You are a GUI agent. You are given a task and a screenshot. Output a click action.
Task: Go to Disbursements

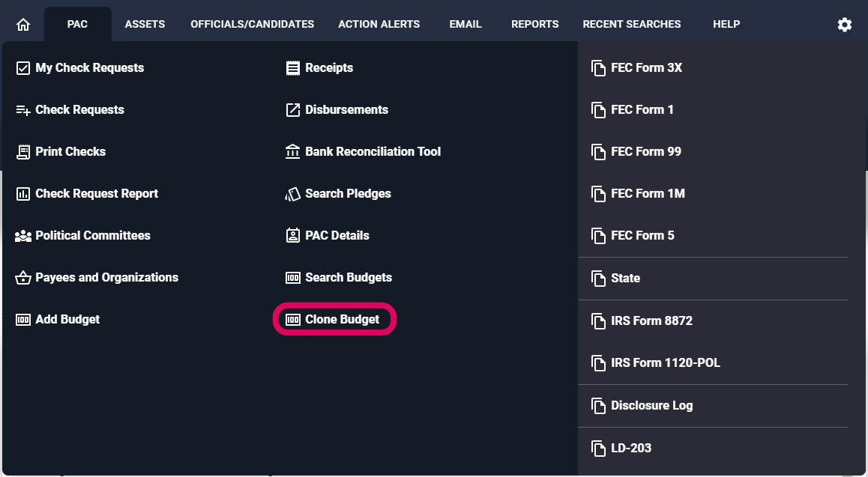tap(346, 110)
